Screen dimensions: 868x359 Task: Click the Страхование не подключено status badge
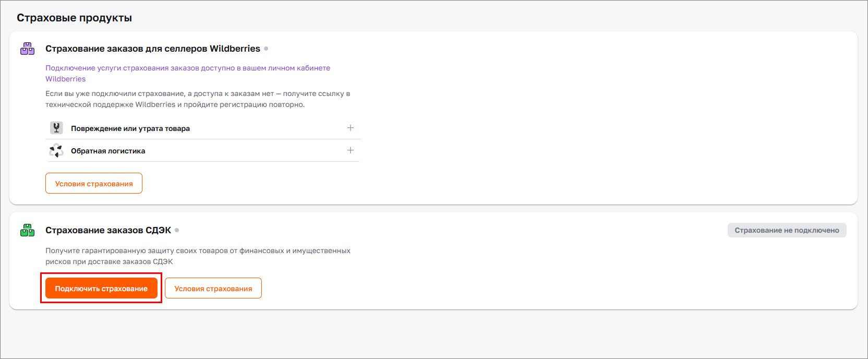pos(787,230)
